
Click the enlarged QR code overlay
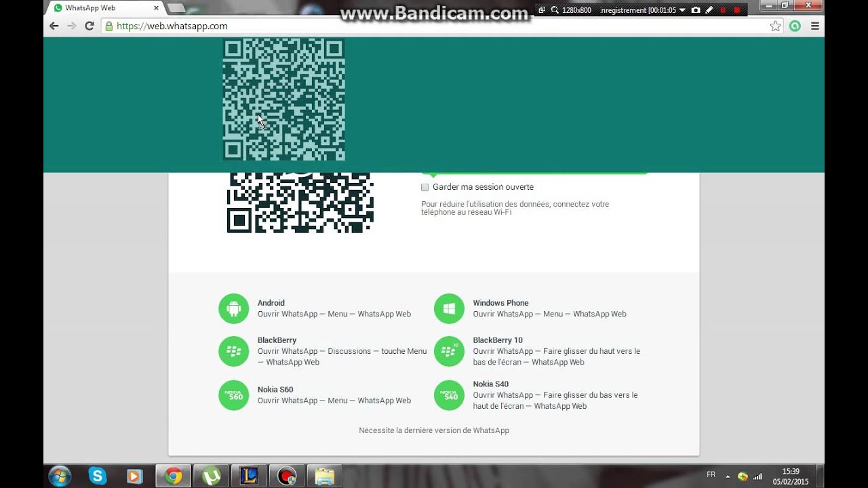point(284,100)
